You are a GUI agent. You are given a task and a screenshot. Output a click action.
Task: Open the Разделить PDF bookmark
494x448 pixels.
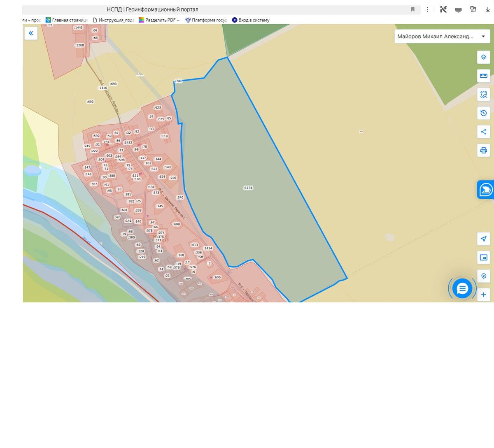tap(159, 20)
